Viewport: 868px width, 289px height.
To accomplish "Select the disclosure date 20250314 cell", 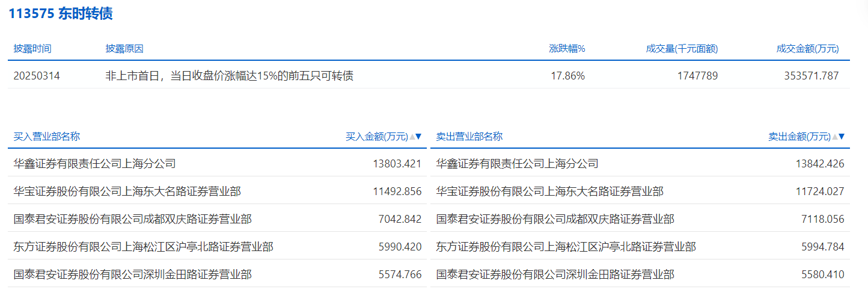I will click(37, 76).
